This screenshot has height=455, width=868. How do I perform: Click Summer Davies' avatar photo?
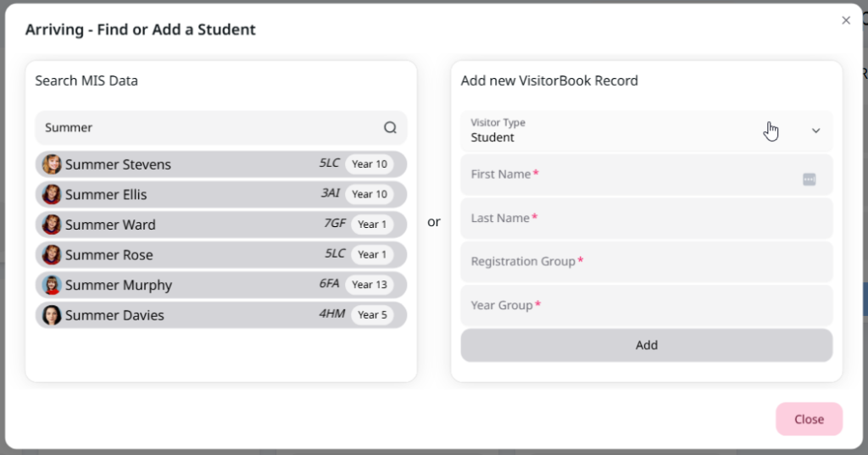point(52,315)
